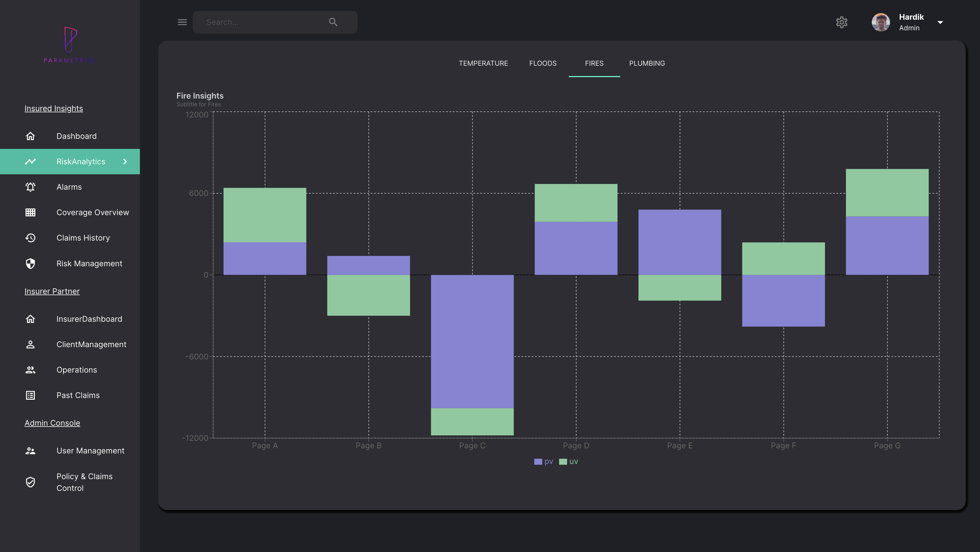Toggle the pv series in legend
The height and width of the screenshot is (552, 980).
544,461
